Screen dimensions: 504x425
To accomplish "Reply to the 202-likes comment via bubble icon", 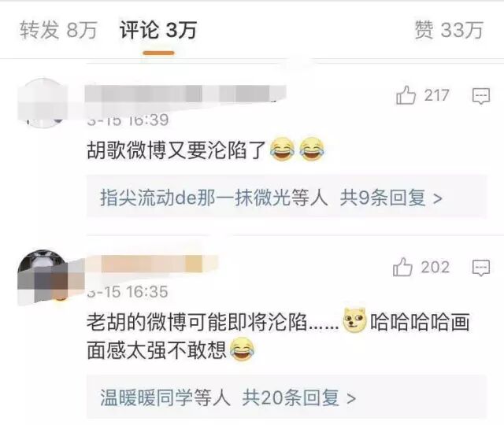I will tap(481, 268).
